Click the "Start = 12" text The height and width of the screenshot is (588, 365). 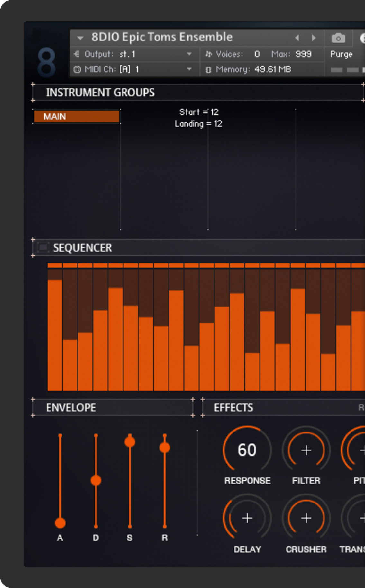(199, 112)
